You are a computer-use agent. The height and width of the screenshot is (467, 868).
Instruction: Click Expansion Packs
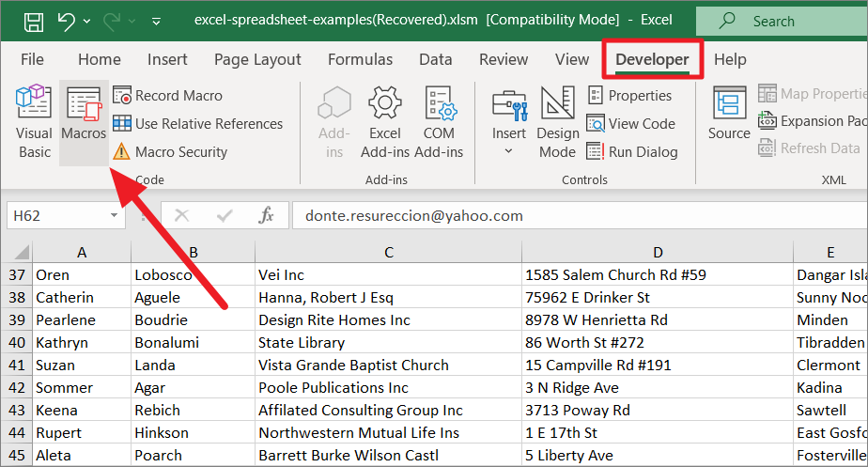point(812,120)
